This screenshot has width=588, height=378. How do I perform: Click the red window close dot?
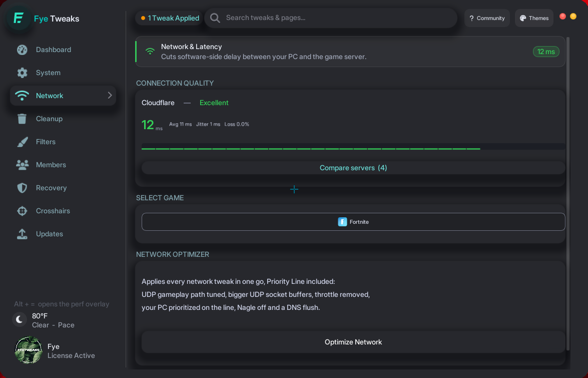(x=562, y=16)
